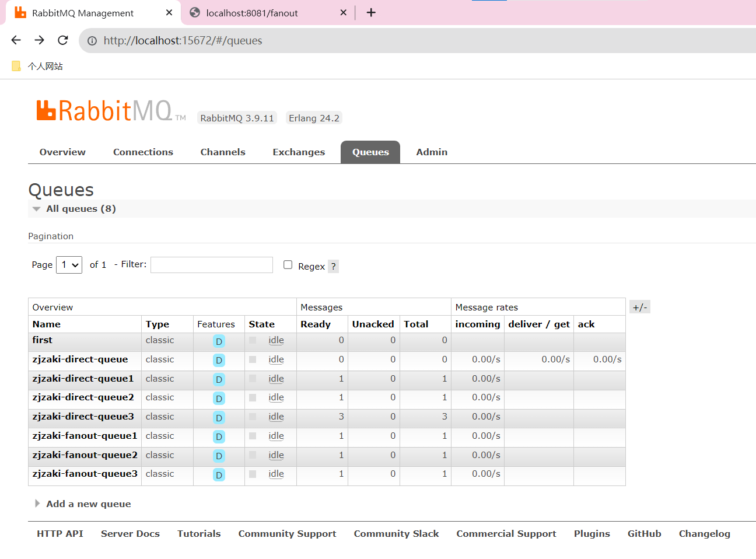Image resolution: width=756 pixels, height=559 pixels.
Task: Sort queues by the State column
Action: point(261,324)
